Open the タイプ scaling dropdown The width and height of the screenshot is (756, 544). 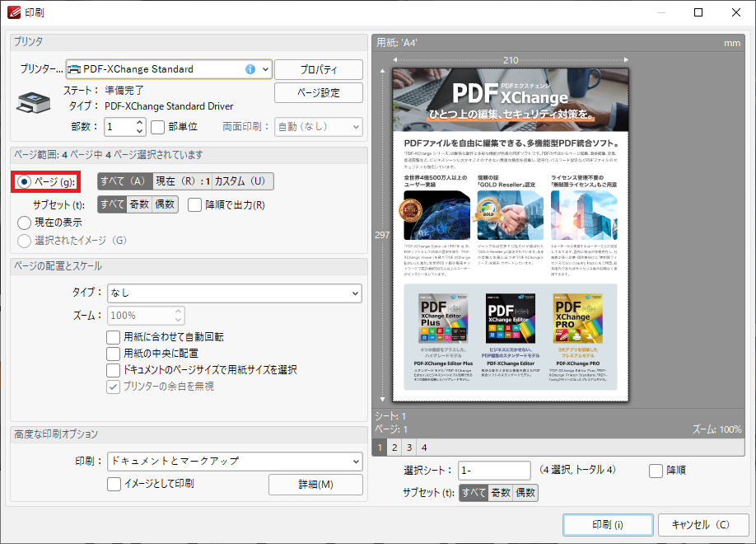click(355, 293)
